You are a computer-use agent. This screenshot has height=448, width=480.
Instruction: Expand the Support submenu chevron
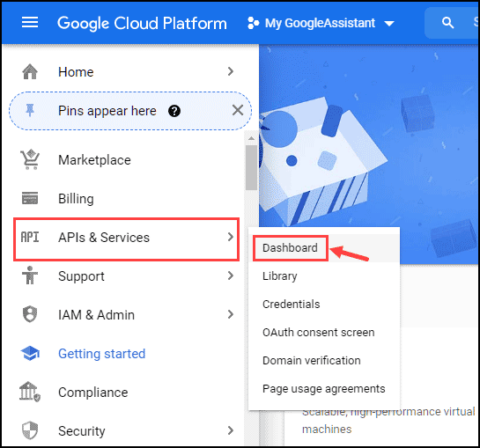pos(231,275)
